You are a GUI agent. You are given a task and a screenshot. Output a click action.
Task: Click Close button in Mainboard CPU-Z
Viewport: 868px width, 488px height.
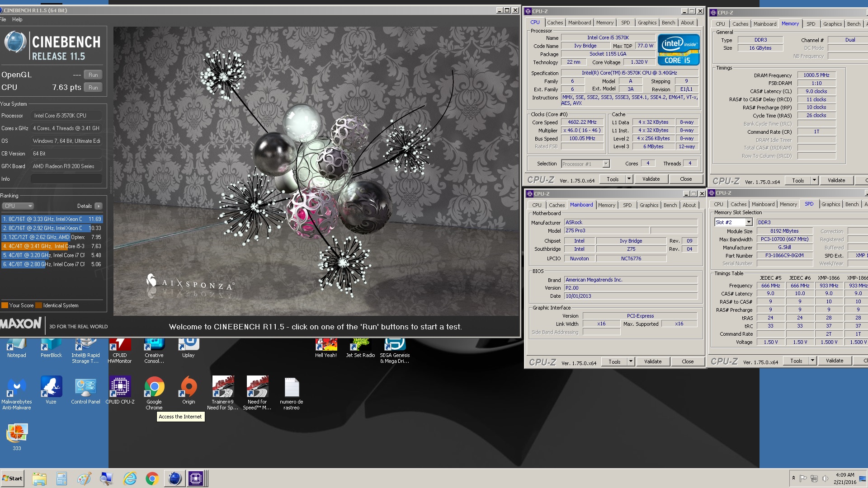(x=688, y=362)
